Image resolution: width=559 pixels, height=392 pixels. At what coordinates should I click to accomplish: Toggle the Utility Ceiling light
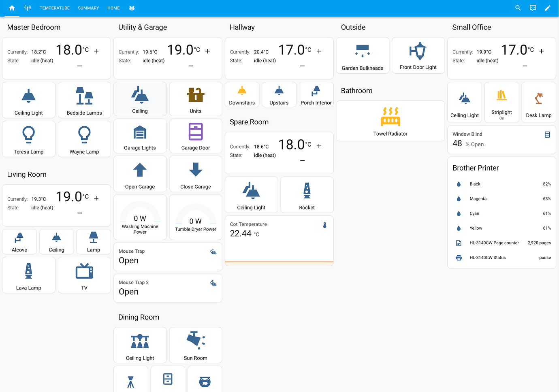tap(140, 99)
